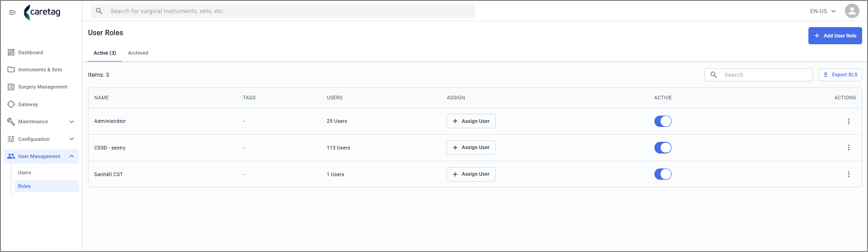Turn off Sanitáři CST active switch
The height and width of the screenshot is (252, 868).
pos(663,174)
